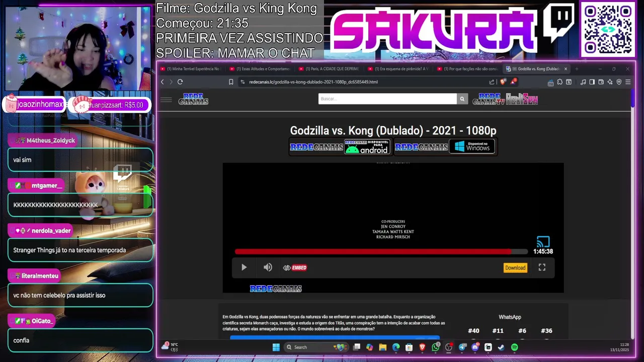644x362 pixels.
Task: Play the Godzilla vs. Kong video
Action: pyautogui.click(x=244, y=267)
